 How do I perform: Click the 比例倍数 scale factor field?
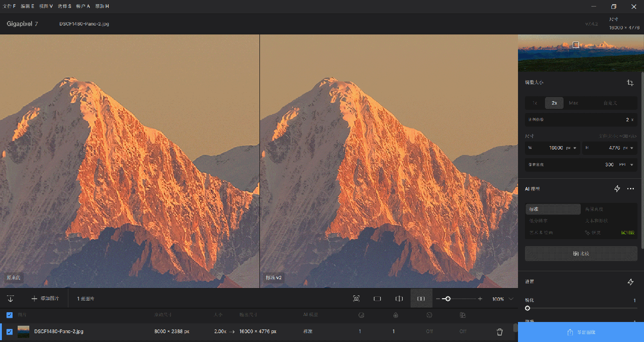click(581, 120)
